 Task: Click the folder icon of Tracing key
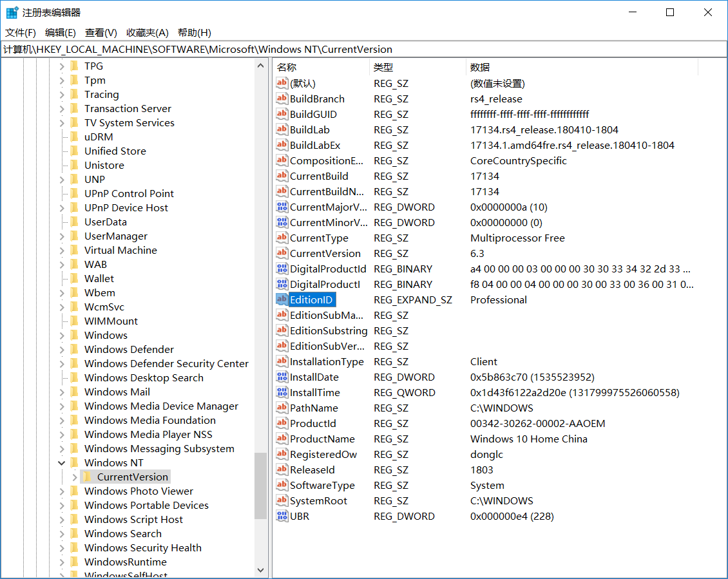[x=74, y=94]
